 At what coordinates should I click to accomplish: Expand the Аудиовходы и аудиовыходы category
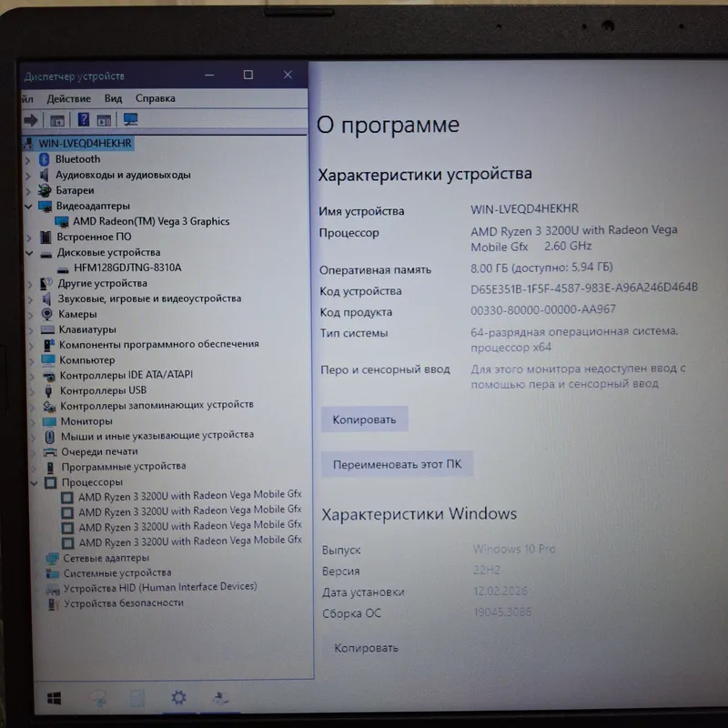tap(28, 176)
